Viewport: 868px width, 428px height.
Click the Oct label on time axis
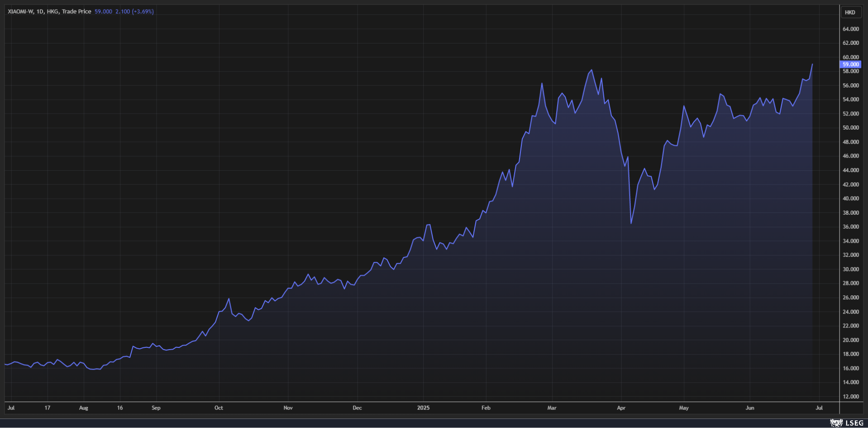point(219,408)
